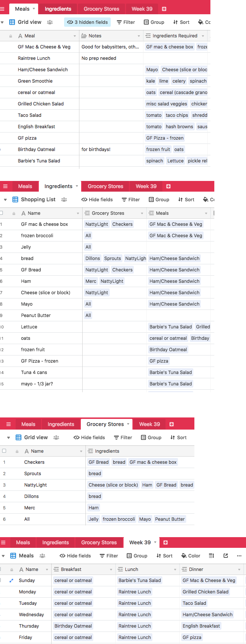Click add-table plus icon in the Shopping List screenshot
This screenshot has width=246, height=644.
pyautogui.click(x=168, y=186)
